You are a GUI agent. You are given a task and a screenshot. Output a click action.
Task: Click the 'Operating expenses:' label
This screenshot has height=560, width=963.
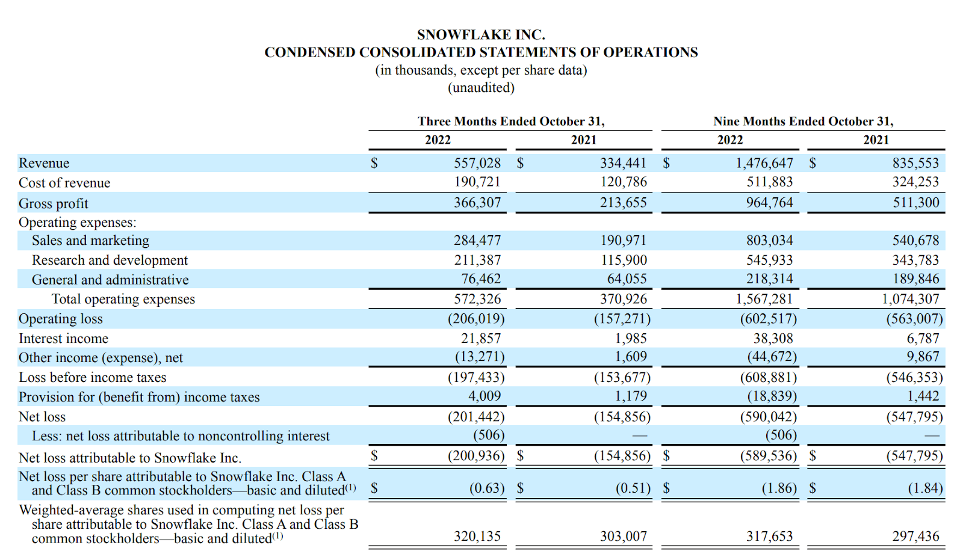click(78, 223)
